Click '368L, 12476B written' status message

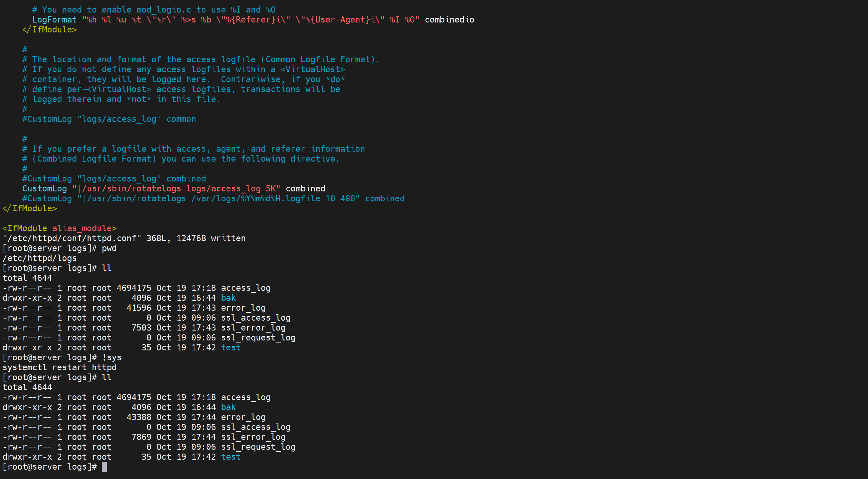pos(196,238)
